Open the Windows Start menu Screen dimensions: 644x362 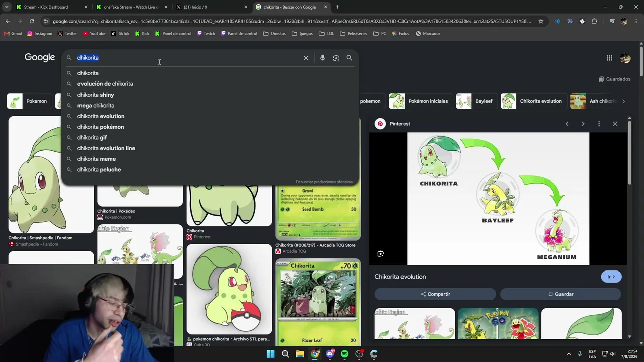coord(270,354)
